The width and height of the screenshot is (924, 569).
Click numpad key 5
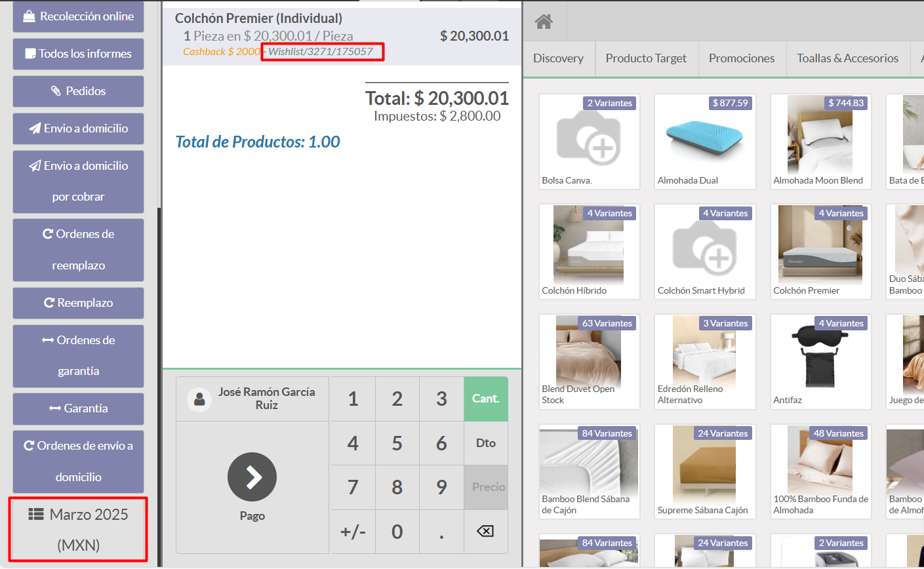click(x=397, y=443)
